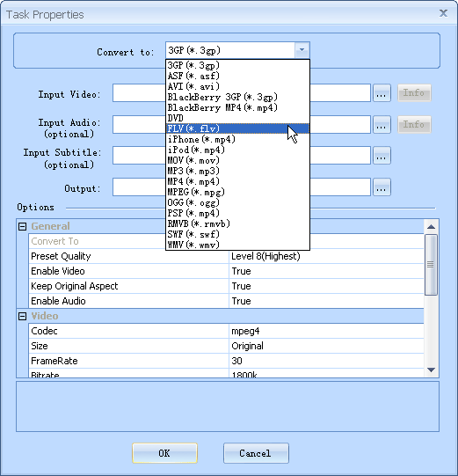Click the True value for Enable Audio

[241, 301]
